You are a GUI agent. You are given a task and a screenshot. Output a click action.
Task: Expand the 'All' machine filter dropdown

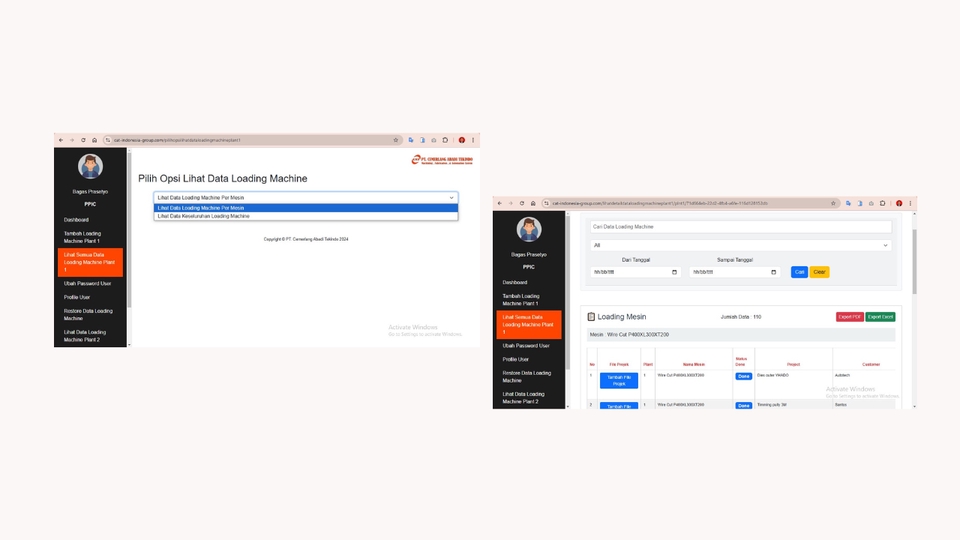point(740,245)
